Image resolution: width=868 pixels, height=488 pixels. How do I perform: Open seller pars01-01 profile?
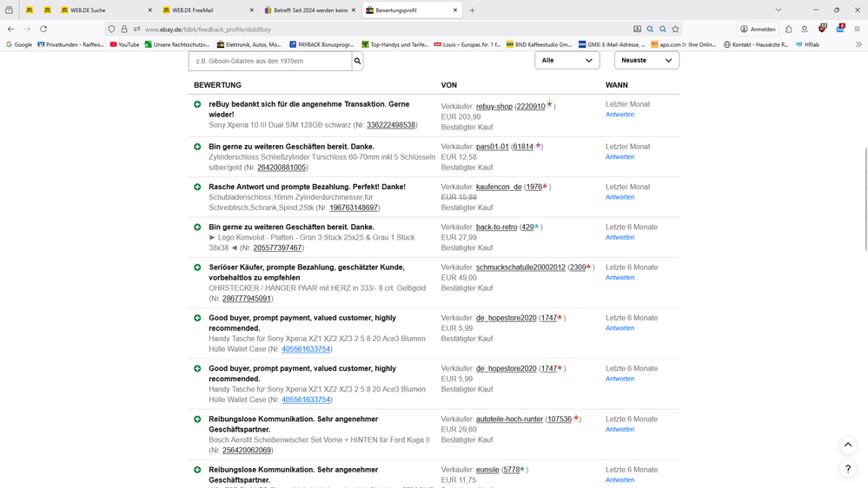492,147
